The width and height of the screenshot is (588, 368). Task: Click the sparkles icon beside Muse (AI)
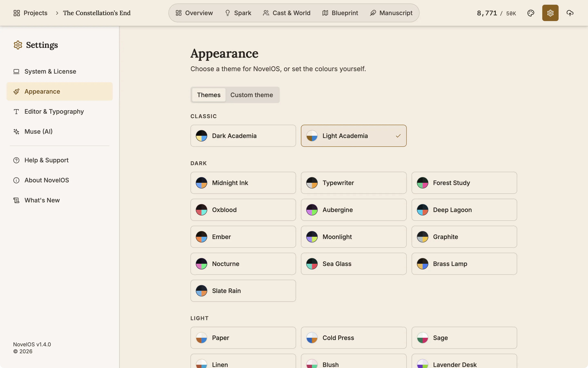pyautogui.click(x=16, y=131)
